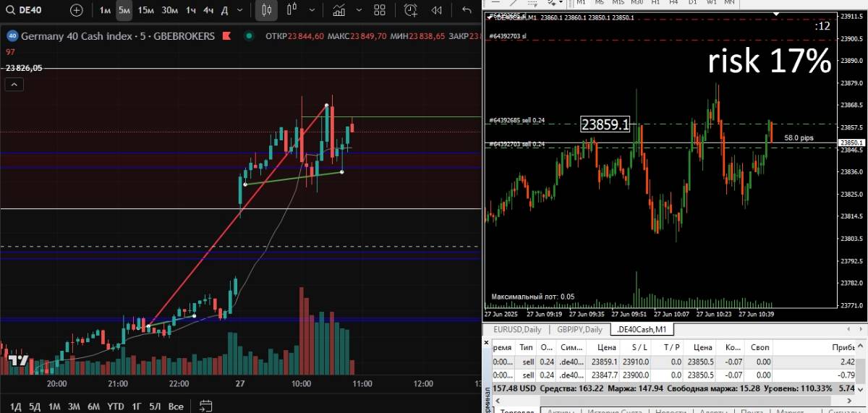This screenshot has height=413, width=868.
Task: Open the indicators icon
Action: pyautogui.click(x=338, y=10)
